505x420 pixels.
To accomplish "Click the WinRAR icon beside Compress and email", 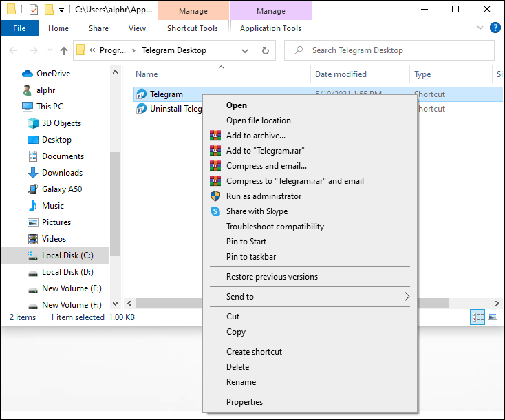I will point(215,166).
